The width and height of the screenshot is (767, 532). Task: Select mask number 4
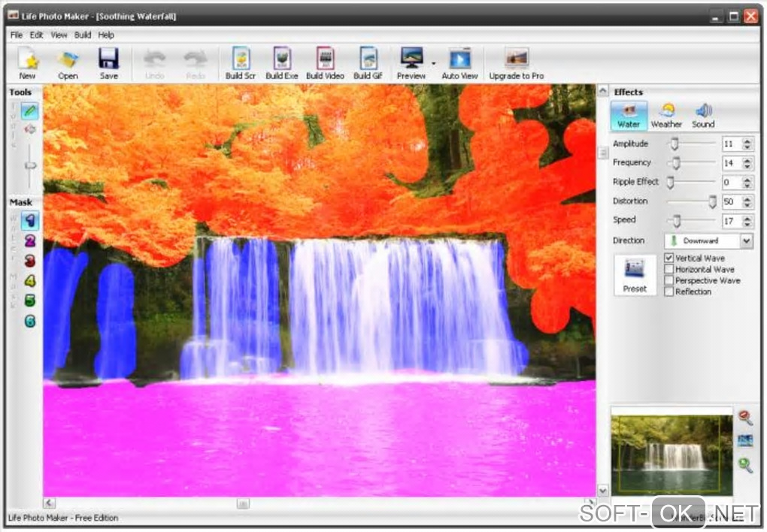[x=30, y=281]
